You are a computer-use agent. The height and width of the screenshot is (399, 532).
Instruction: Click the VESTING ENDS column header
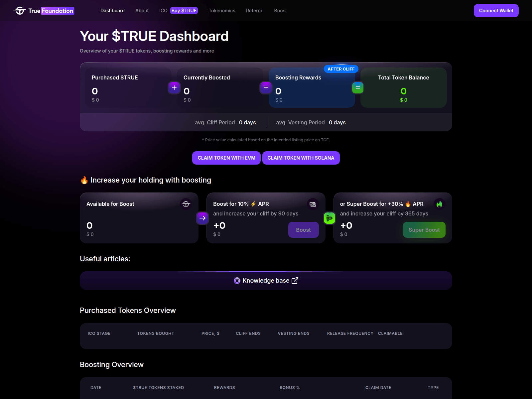294,333
